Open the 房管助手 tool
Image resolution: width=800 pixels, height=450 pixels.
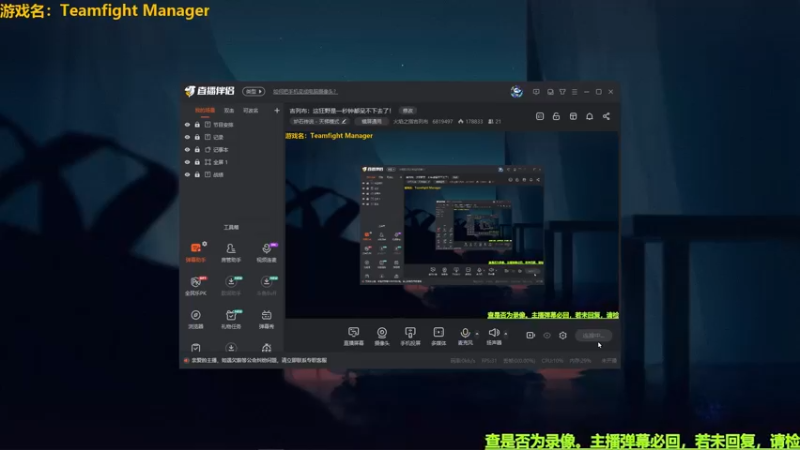231,253
